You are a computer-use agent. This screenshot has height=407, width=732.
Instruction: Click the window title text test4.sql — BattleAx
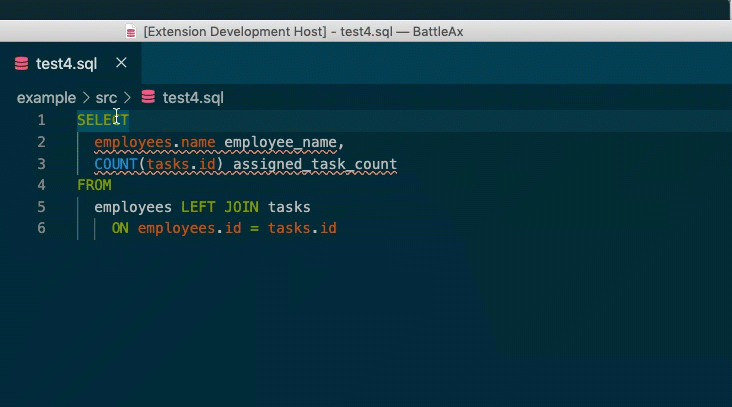click(x=401, y=32)
